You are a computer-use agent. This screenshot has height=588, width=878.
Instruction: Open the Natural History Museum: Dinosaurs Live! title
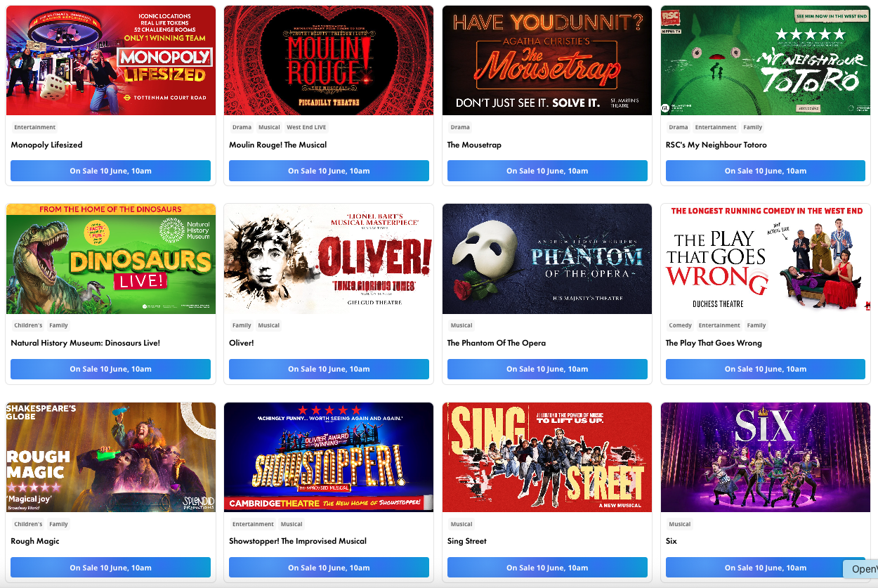pos(86,343)
